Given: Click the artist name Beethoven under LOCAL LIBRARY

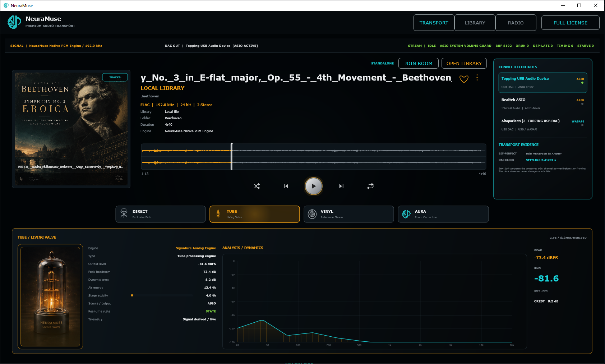Looking at the screenshot, I should click(150, 96).
